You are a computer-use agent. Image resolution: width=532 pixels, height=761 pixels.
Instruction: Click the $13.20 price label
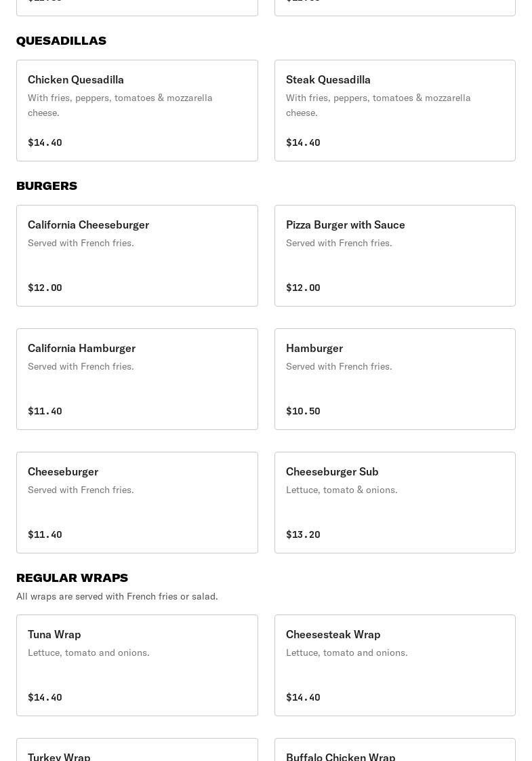tap(303, 534)
